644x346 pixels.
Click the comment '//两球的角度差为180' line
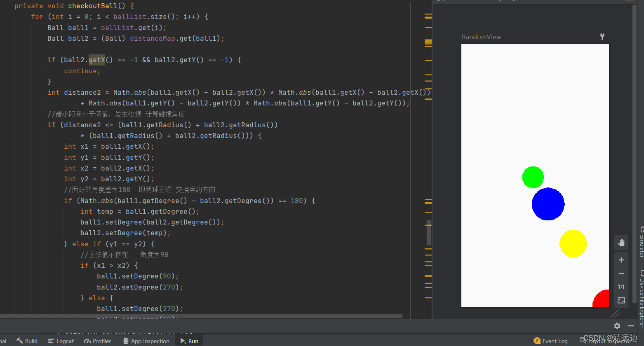click(x=140, y=189)
